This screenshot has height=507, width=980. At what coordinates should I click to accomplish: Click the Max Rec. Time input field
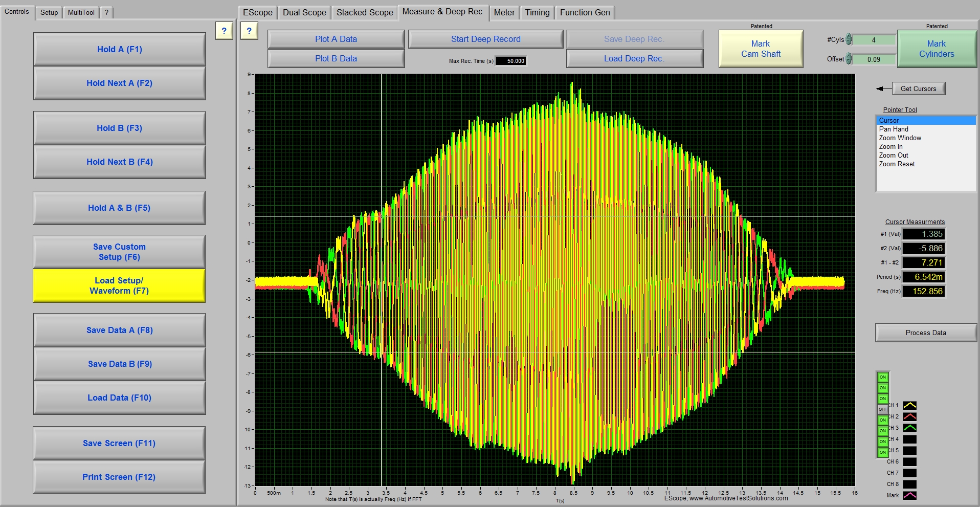coord(511,61)
